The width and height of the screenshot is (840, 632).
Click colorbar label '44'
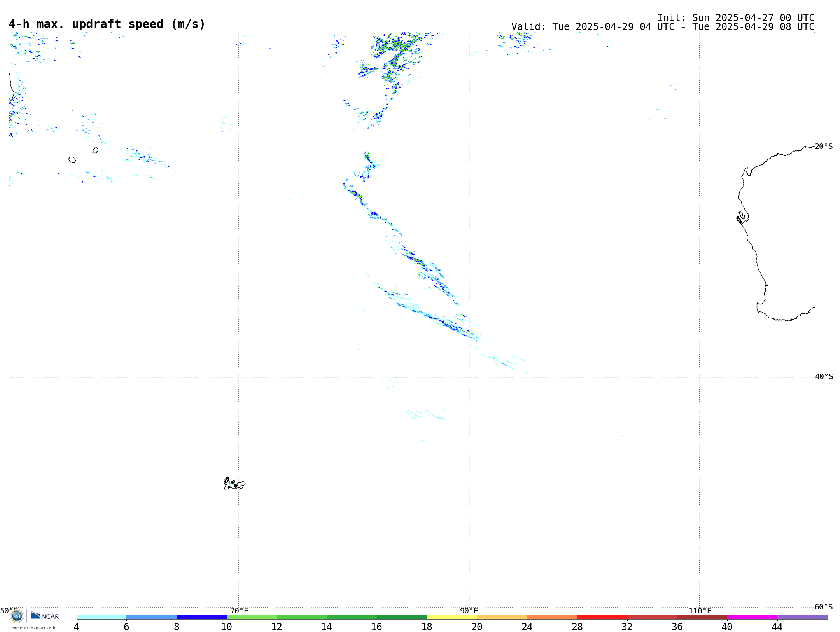tap(777, 627)
